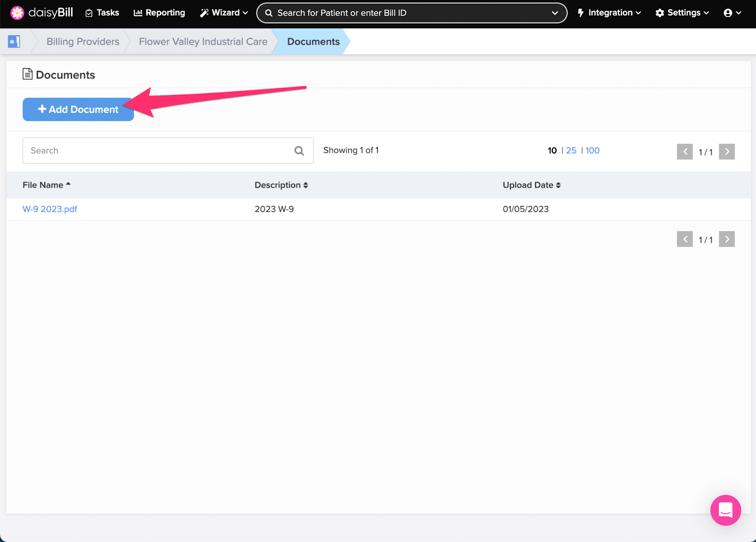Open the W-9 2023.pdf file link
The image size is (756, 542).
coord(50,209)
